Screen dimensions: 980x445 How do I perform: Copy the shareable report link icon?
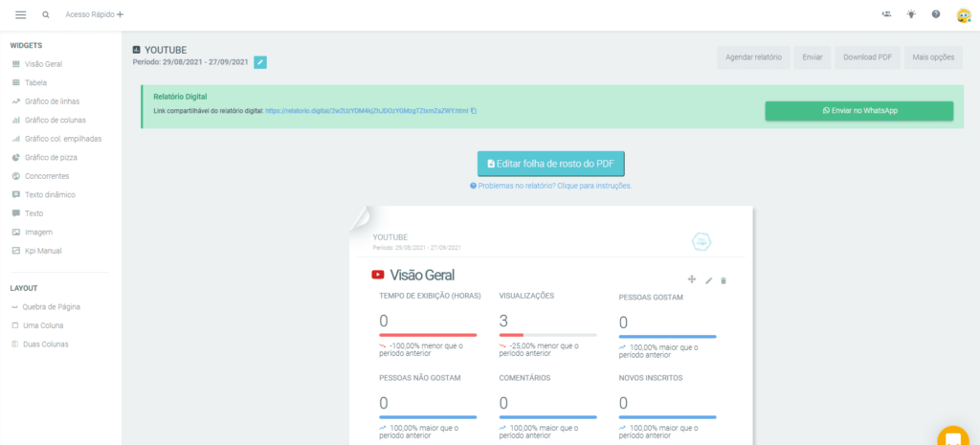474,111
